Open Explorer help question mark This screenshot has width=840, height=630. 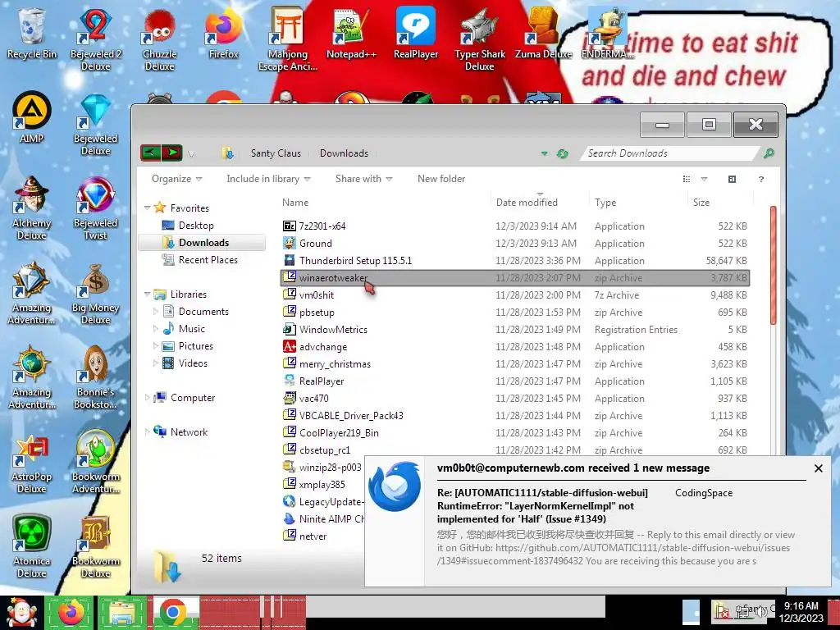[760, 179]
